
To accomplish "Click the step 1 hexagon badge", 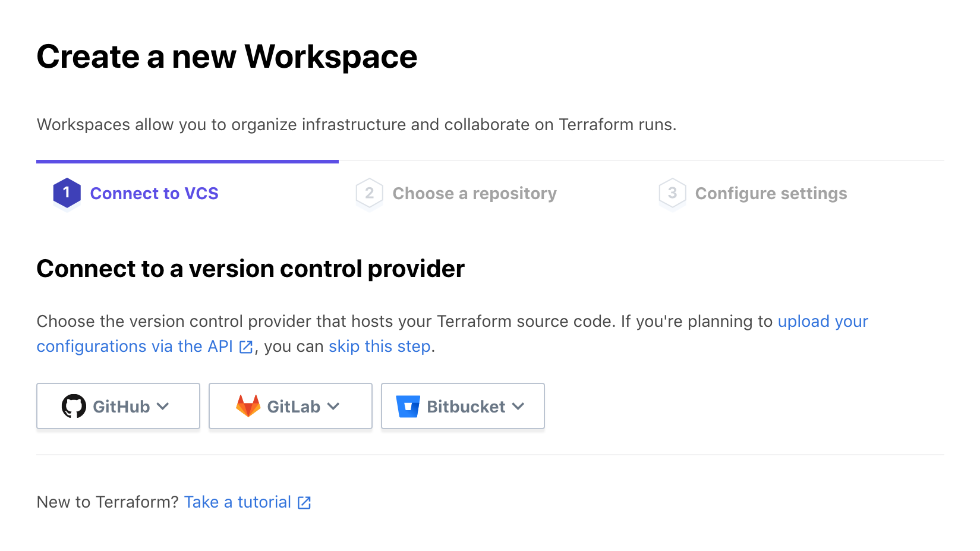I will click(x=67, y=193).
